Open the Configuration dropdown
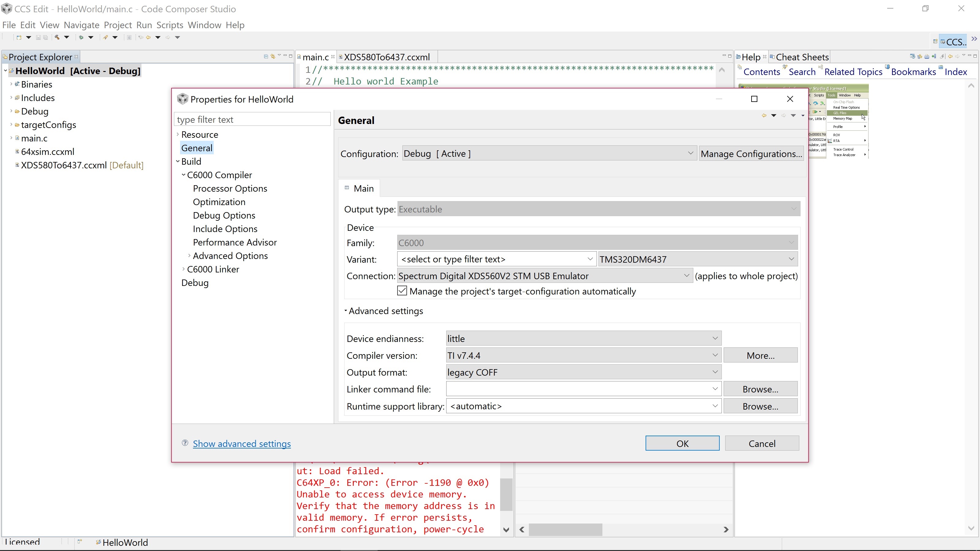Viewport: 980px width, 551px height. tap(549, 154)
